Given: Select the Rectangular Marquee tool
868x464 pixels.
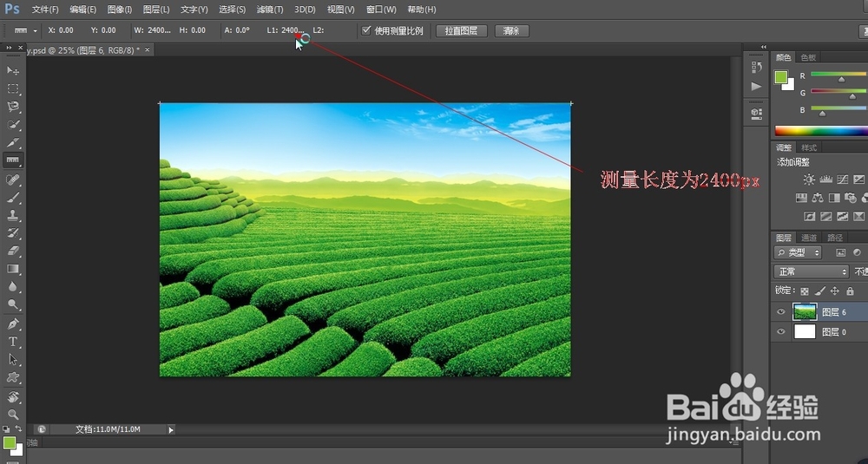Looking at the screenshot, I should [x=13, y=88].
